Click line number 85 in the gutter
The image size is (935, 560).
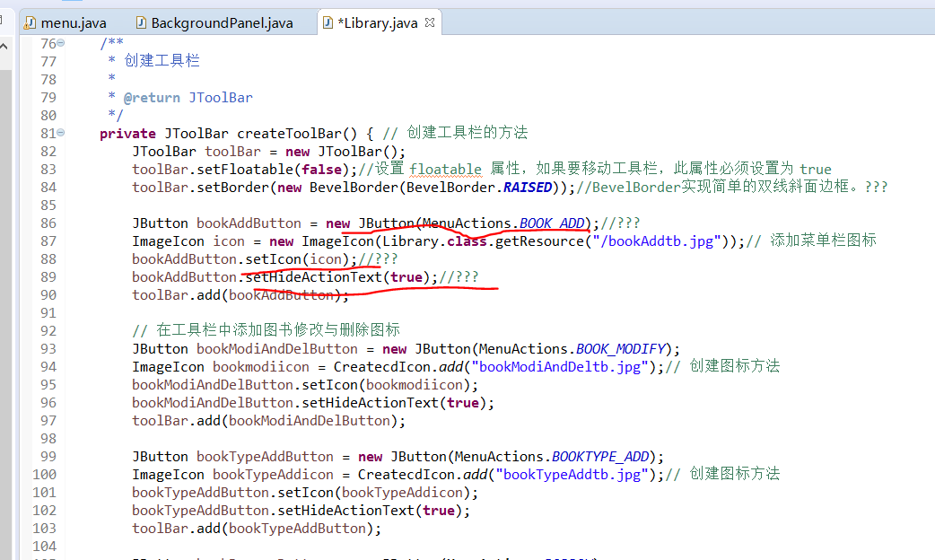(48, 206)
